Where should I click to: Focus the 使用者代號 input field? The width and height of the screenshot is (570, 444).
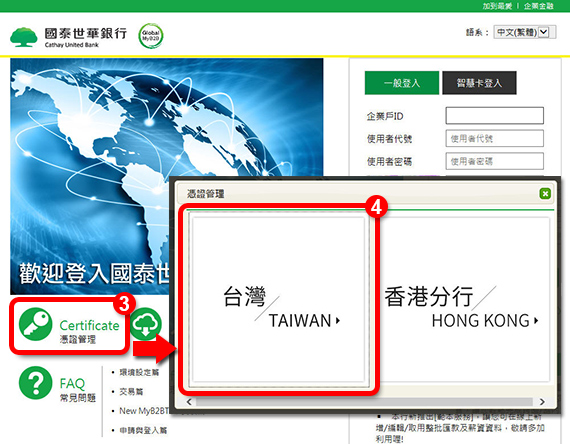click(x=494, y=138)
